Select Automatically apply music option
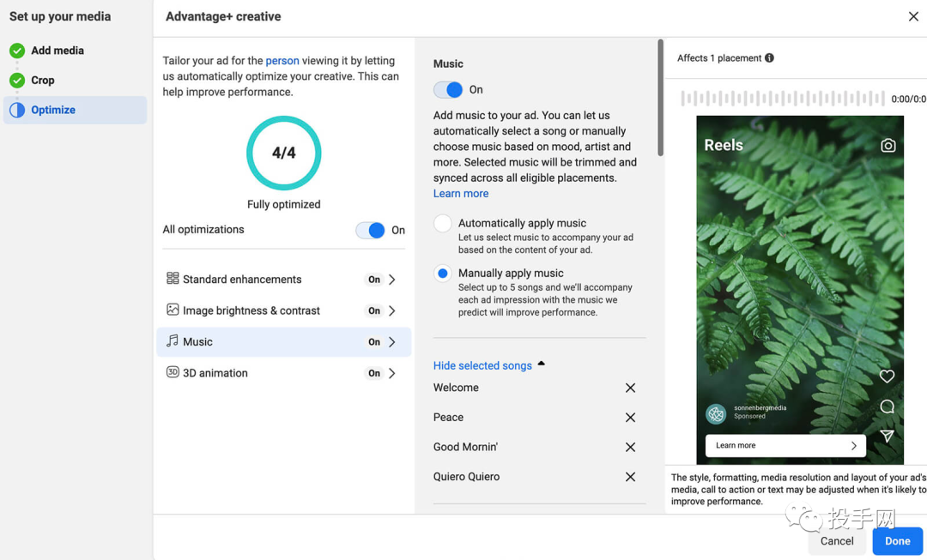This screenshot has height=560, width=927. (x=443, y=224)
